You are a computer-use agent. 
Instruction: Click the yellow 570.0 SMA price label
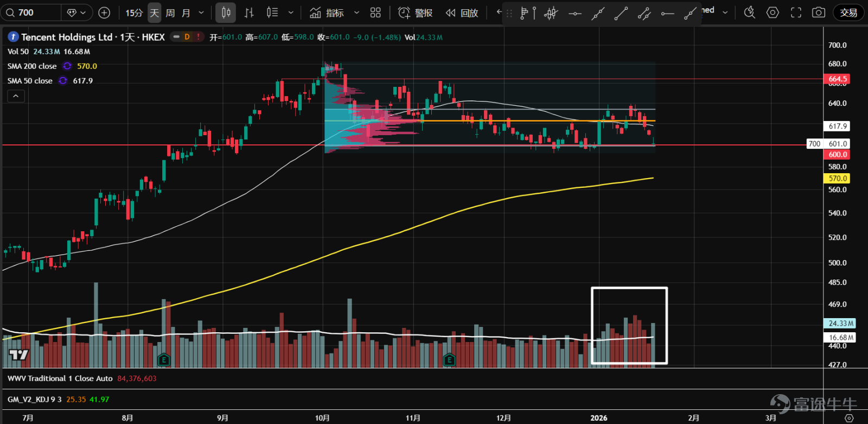pos(838,178)
